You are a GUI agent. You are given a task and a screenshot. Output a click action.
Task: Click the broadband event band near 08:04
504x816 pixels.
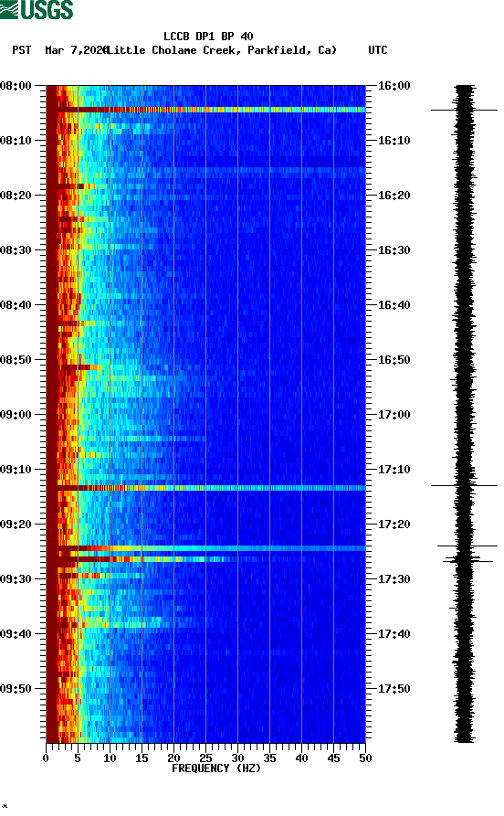[x=205, y=110]
